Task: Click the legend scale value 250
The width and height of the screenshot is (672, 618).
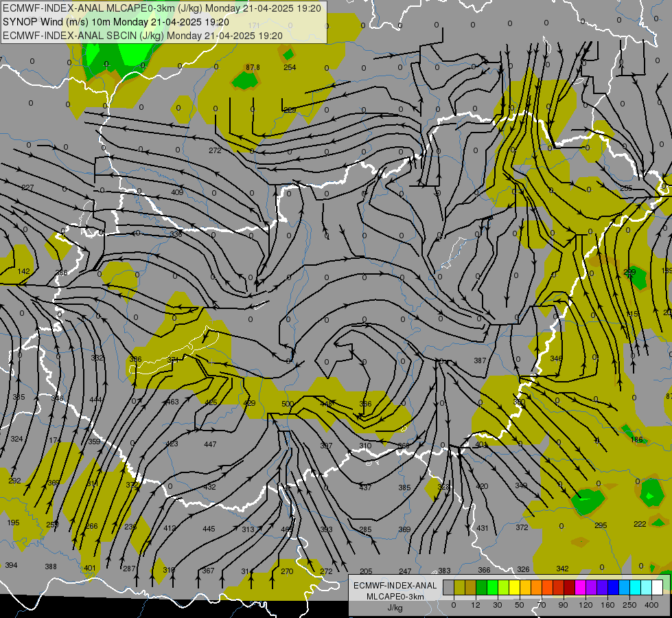Action: [x=629, y=605]
